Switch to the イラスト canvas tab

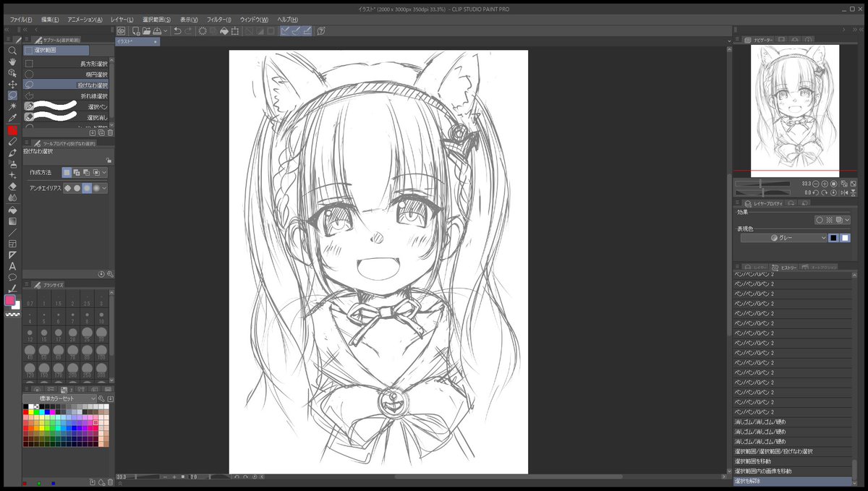pyautogui.click(x=137, y=42)
